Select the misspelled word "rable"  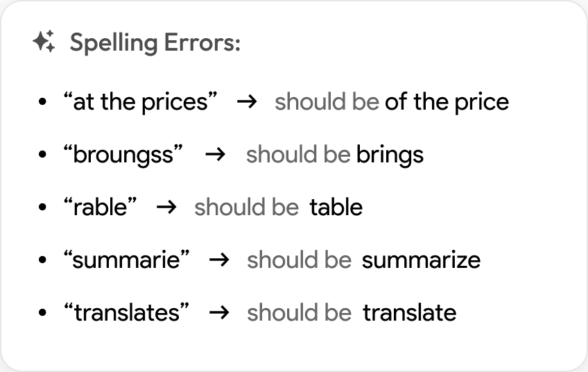101,207
